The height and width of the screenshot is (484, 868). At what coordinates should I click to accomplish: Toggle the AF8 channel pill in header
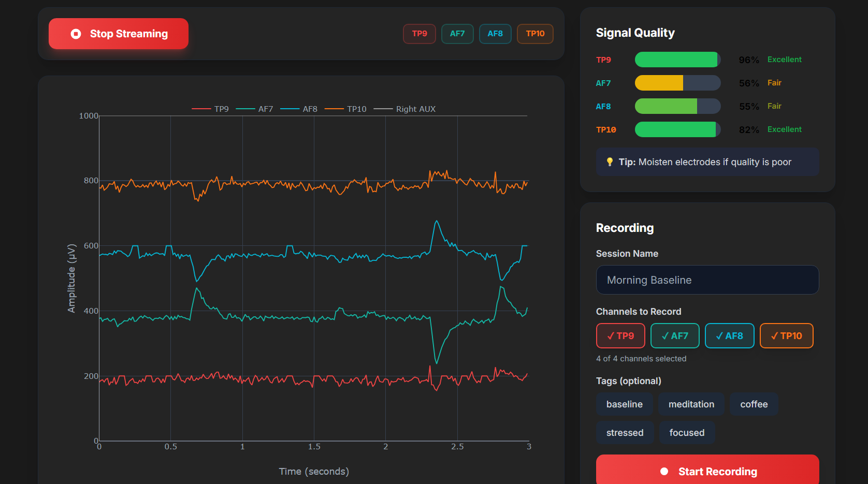[495, 34]
